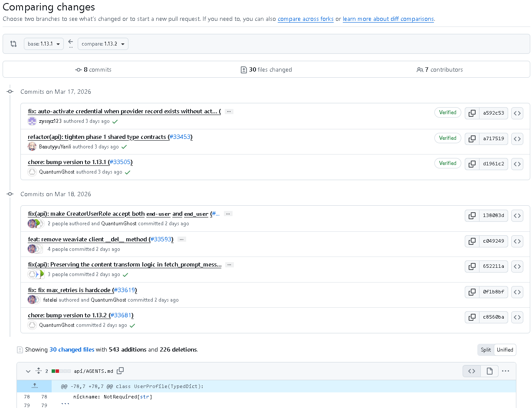This screenshot has height=408, width=532.
Task: Open the compare: 1.13.2 dropdown
Action: (103, 44)
